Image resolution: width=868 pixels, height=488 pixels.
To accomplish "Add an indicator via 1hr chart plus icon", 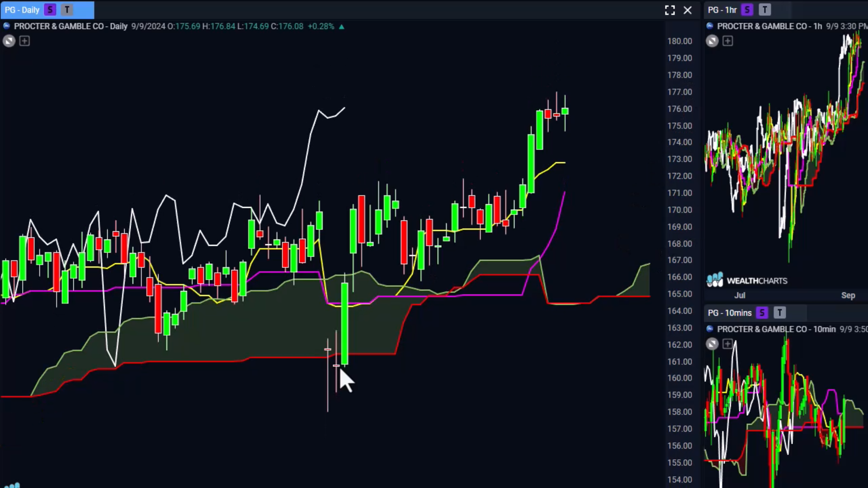I will tap(727, 41).
